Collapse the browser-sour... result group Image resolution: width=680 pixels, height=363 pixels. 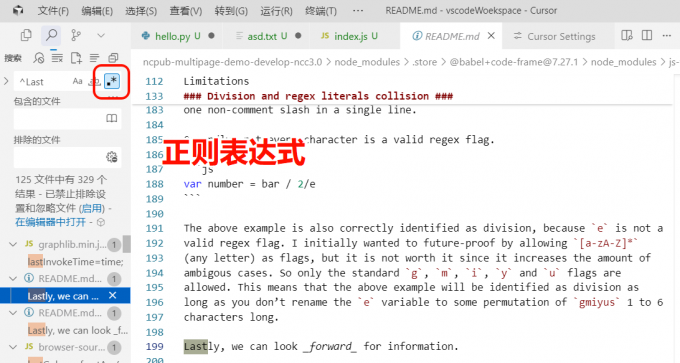[13, 347]
